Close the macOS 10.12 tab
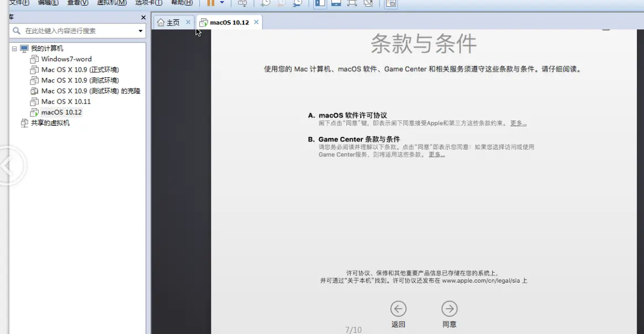 click(x=256, y=22)
